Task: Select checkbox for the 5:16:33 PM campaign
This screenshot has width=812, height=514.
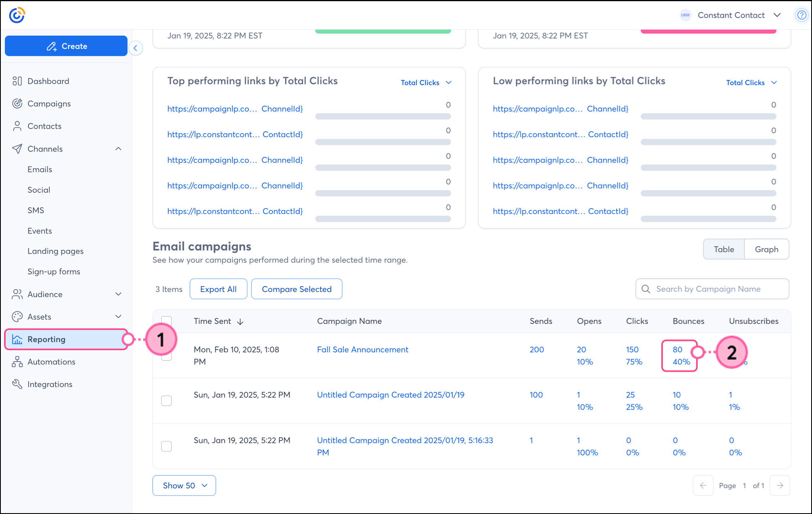Action: [166, 446]
